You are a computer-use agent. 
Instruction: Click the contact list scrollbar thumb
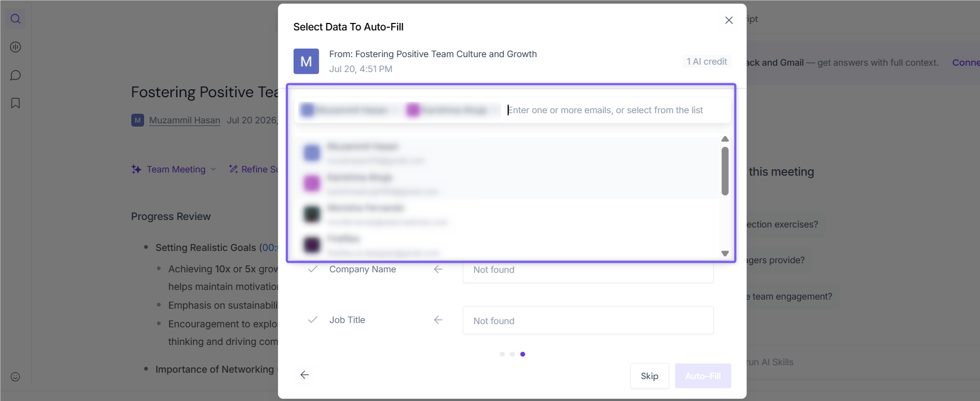tap(725, 171)
